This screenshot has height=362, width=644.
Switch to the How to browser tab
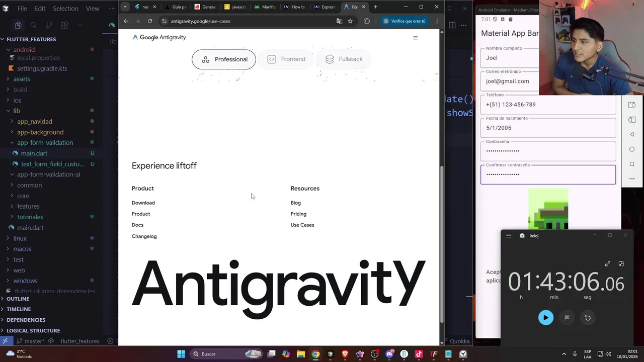(x=295, y=7)
